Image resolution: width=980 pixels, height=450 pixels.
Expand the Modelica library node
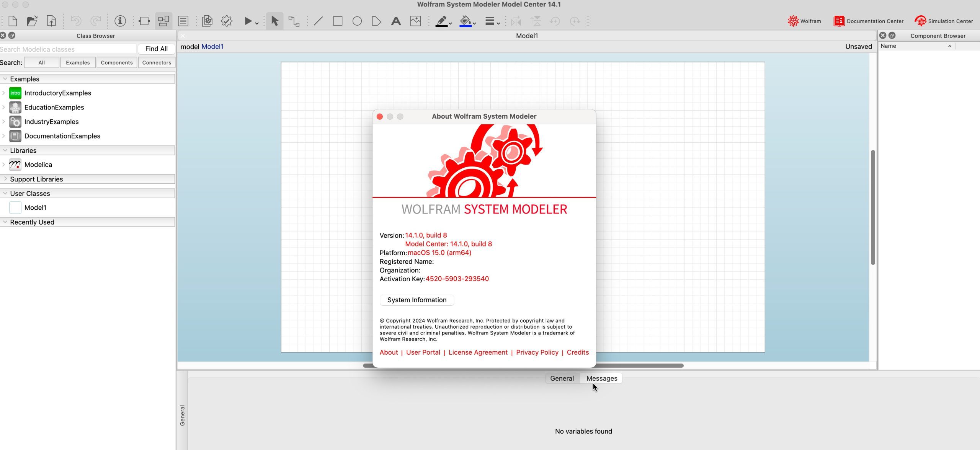point(3,165)
